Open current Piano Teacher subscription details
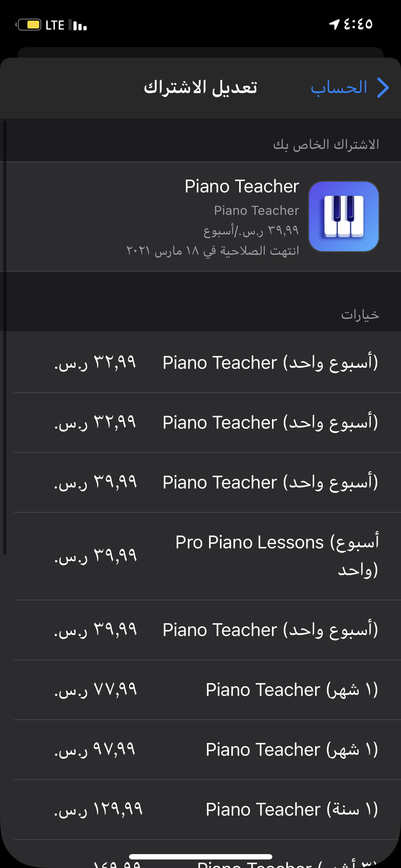Screen dimensions: 401x868 click(x=200, y=217)
